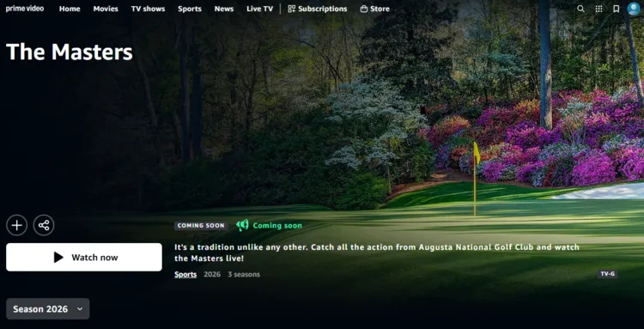Open the apps grid icon
This screenshot has height=329, width=644.
pyautogui.click(x=598, y=9)
